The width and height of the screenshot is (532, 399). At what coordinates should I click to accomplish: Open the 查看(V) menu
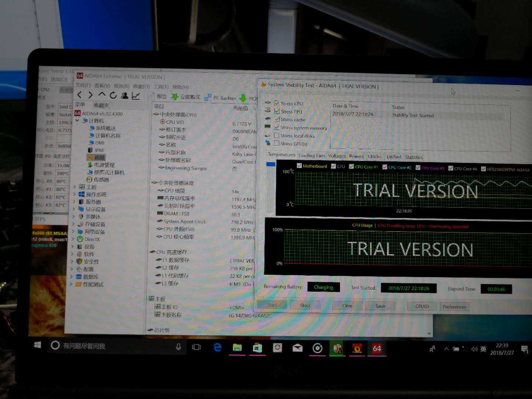[102, 86]
